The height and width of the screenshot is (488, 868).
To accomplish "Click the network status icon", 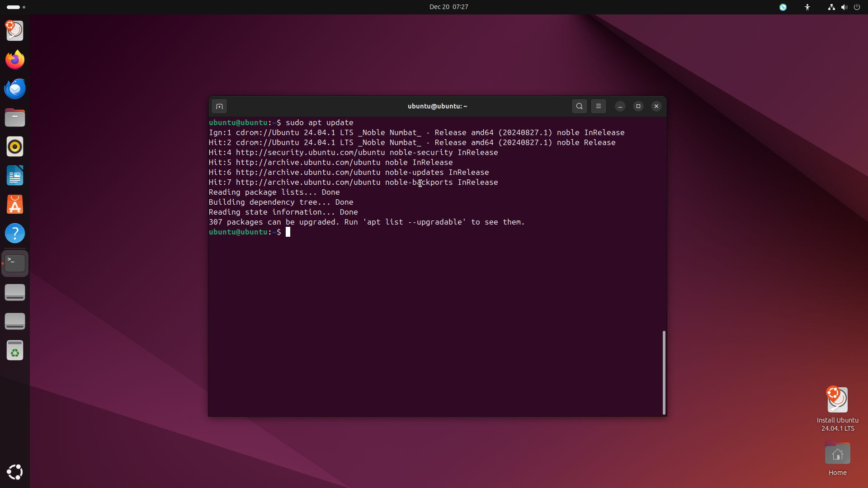I will [x=831, y=7].
